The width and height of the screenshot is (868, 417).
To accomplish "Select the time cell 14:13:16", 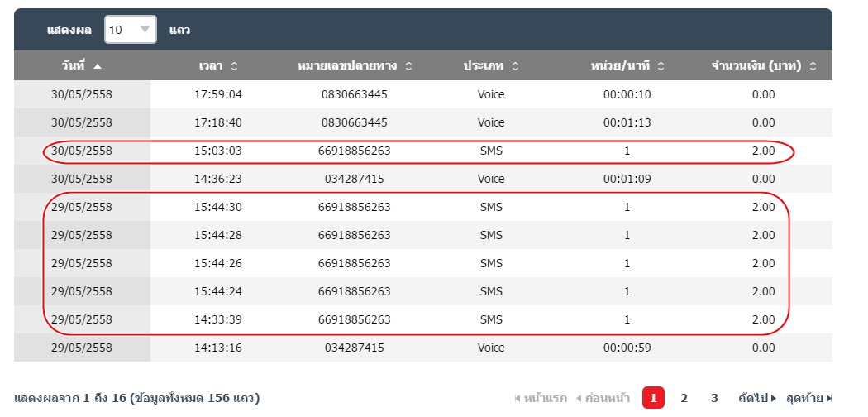I will (x=218, y=347).
